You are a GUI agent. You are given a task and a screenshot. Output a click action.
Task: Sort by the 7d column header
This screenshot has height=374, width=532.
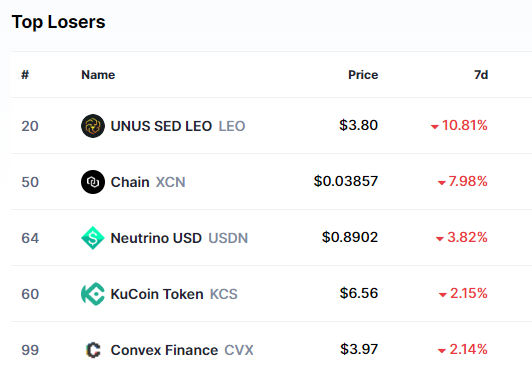click(x=481, y=75)
